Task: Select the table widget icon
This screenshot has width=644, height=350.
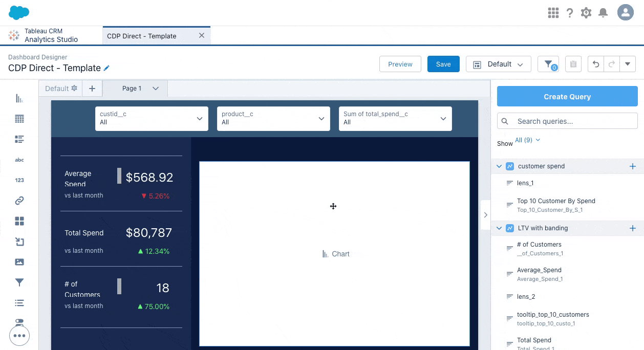Action: coord(19,119)
